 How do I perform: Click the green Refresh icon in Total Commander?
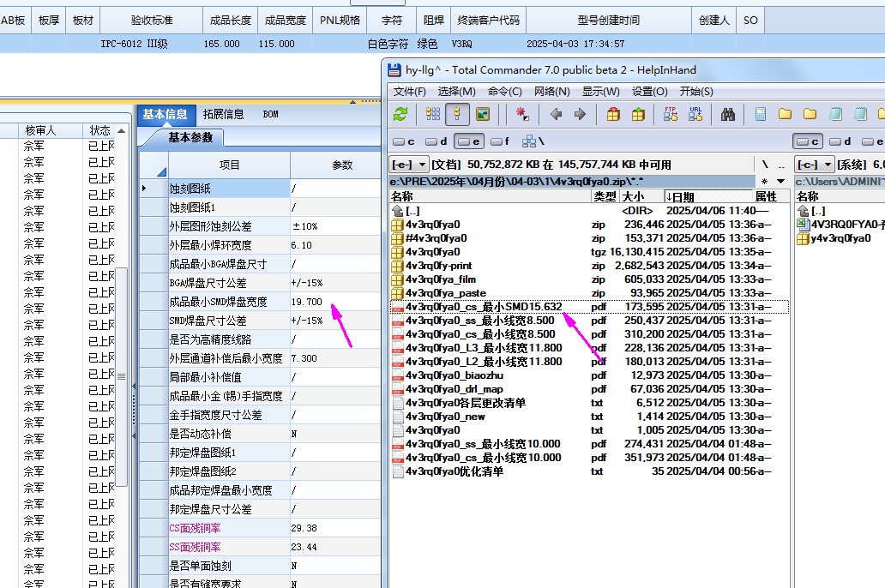[400, 115]
